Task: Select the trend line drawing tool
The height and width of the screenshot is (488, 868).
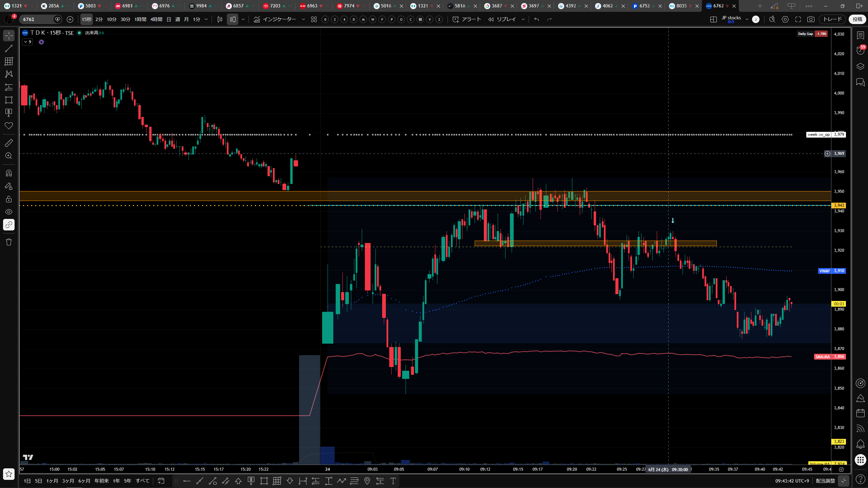Action: point(9,48)
